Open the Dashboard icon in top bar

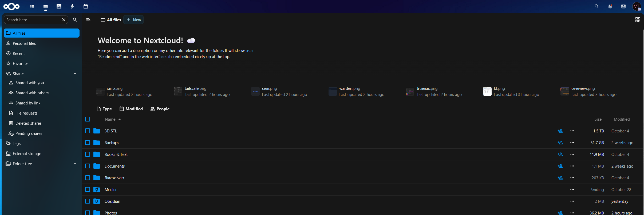coord(32,6)
